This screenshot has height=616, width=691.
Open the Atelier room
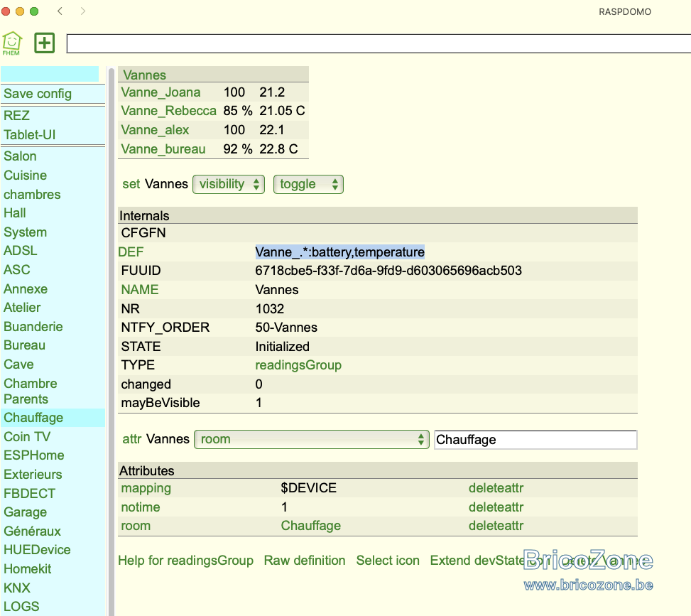(x=22, y=308)
